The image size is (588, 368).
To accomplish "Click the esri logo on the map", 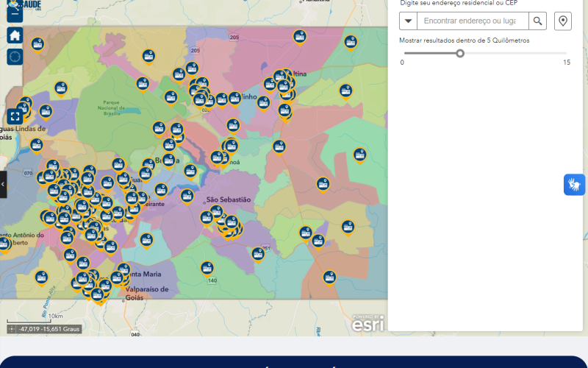I will pyautogui.click(x=368, y=324).
